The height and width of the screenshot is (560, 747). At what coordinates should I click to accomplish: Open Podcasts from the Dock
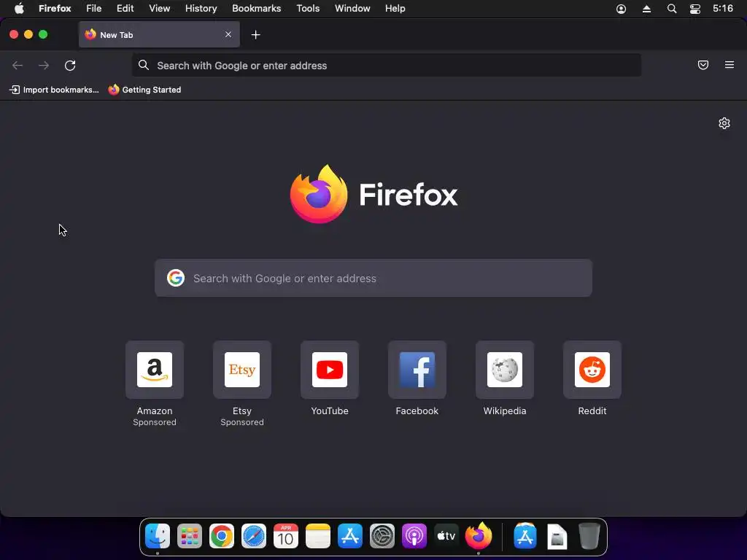click(414, 537)
